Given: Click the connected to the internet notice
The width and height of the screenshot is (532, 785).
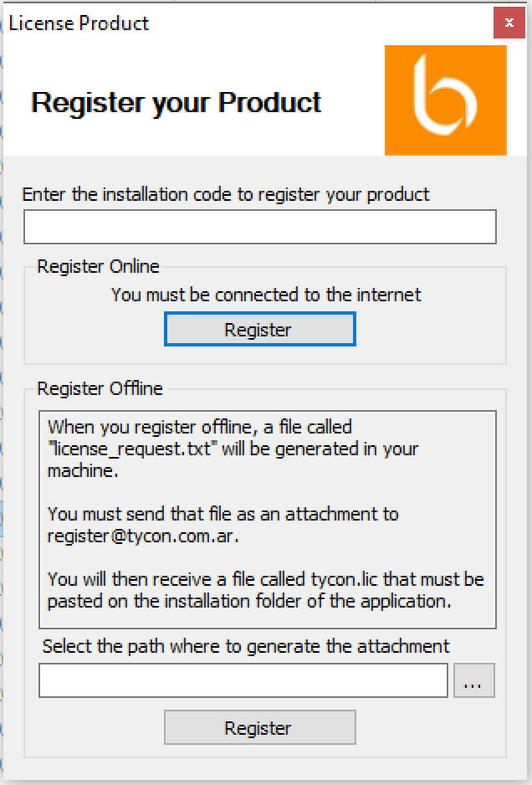Looking at the screenshot, I should pyautogui.click(x=266, y=295).
